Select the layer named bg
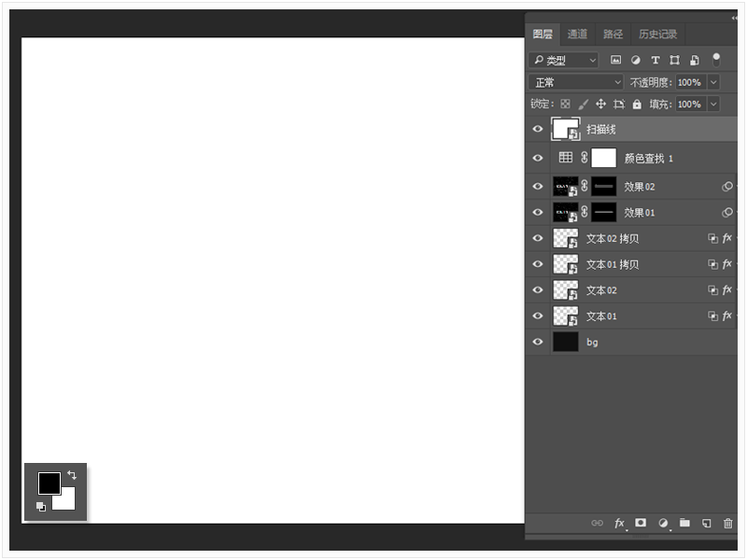747x560 pixels. (632, 342)
